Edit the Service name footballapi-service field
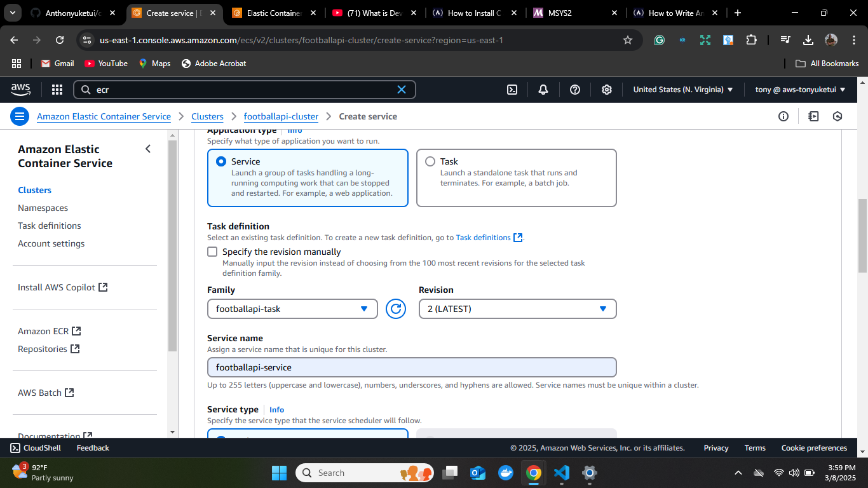Screen dimensions: 868x488 pos(412,367)
